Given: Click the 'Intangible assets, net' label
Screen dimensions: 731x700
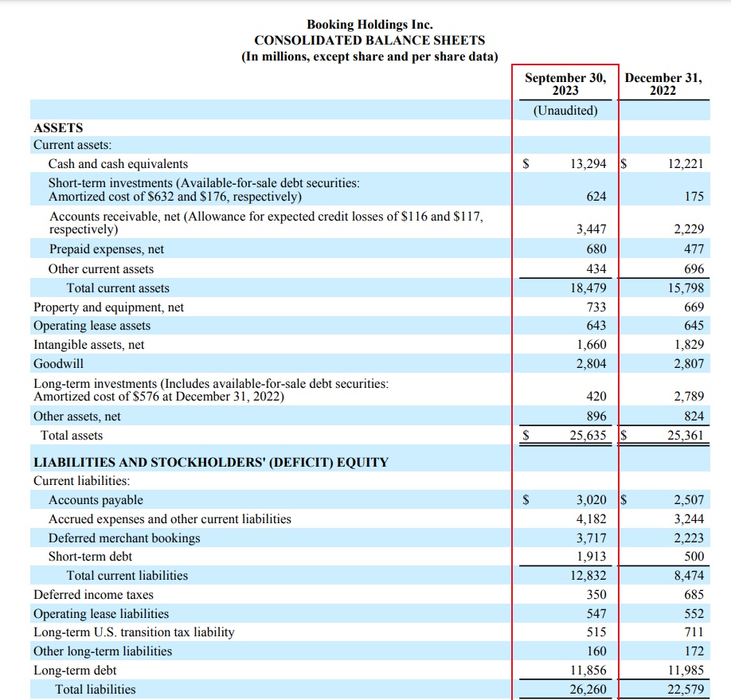Looking at the screenshot, I should pos(89,345).
